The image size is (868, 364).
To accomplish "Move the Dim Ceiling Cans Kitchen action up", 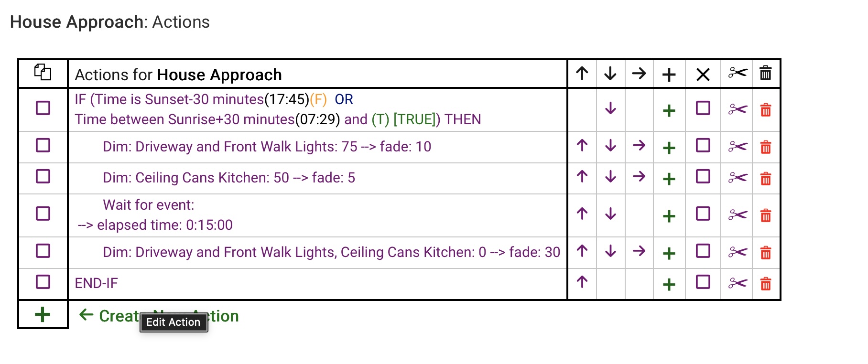I will coord(582,177).
